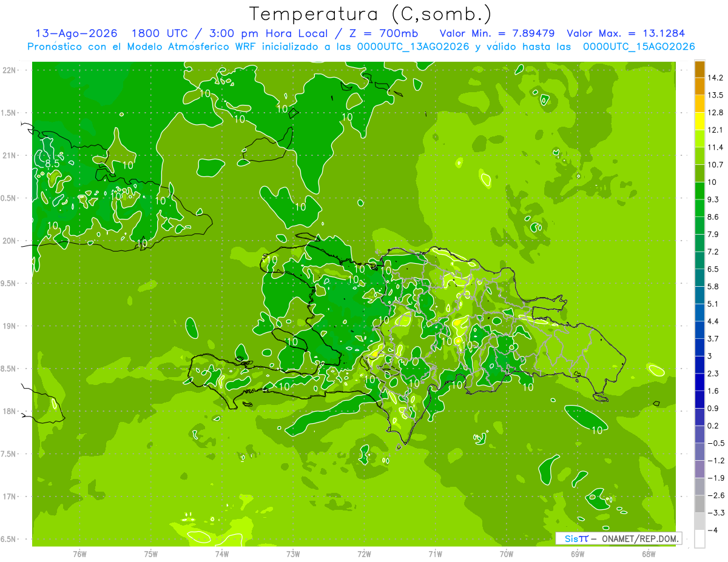The height and width of the screenshot is (562, 728).
Task: Click the '74W' longitude axis label
Action: [222, 554]
